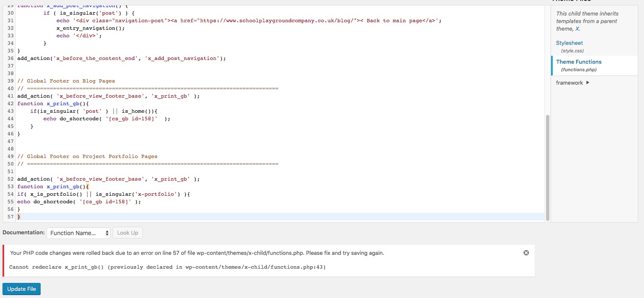644x298 pixels.
Task: Place cursor on closing brace of line 57
Action: coord(19,217)
